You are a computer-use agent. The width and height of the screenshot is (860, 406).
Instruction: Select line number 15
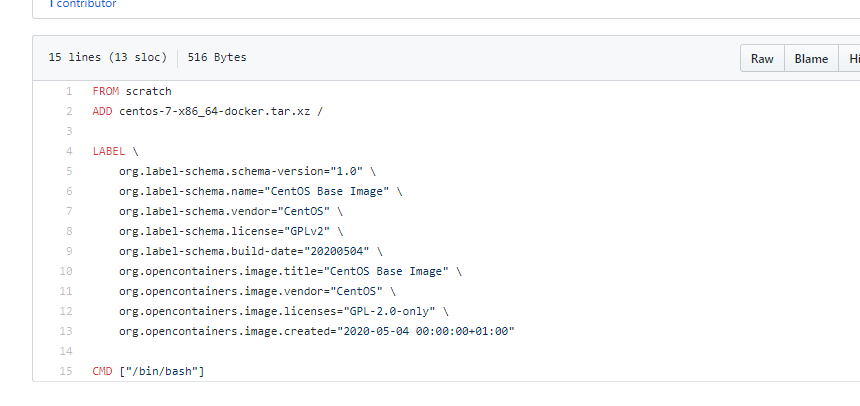[66, 371]
